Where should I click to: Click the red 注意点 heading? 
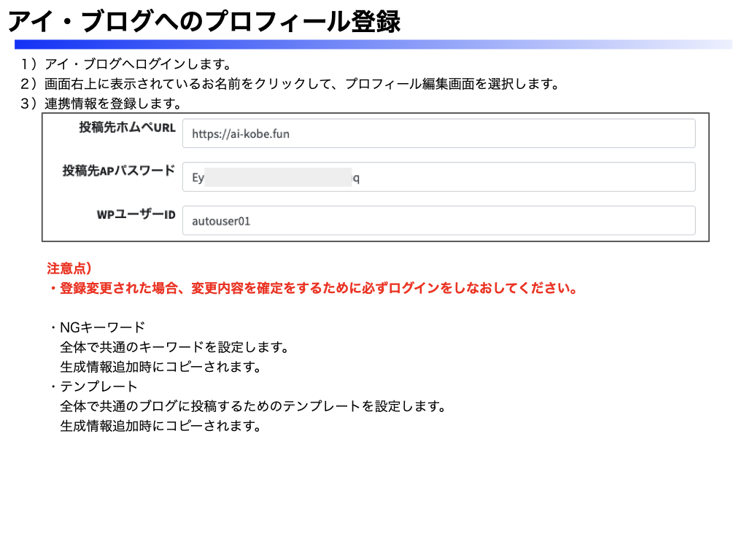click(69, 268)
